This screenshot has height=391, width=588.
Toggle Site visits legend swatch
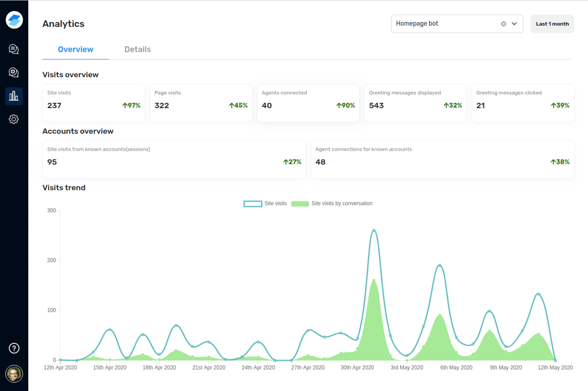[253, 204]
